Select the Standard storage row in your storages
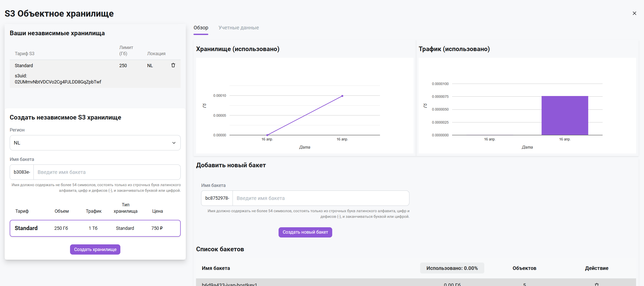 [x=95, y=74]
